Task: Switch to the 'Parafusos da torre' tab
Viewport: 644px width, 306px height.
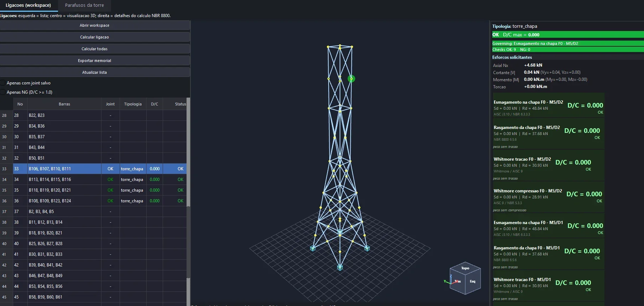Action: point(84,5)
